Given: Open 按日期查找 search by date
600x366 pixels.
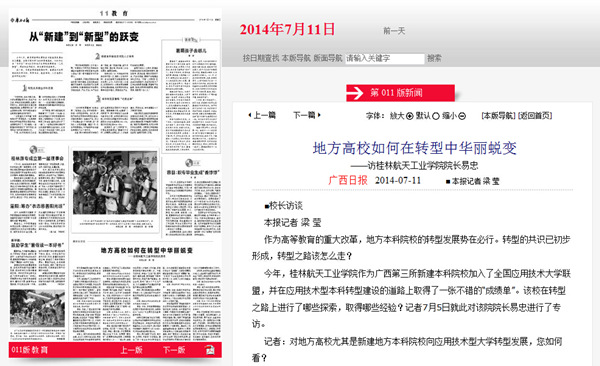Looking at the screenshot, I should point(261,58).
